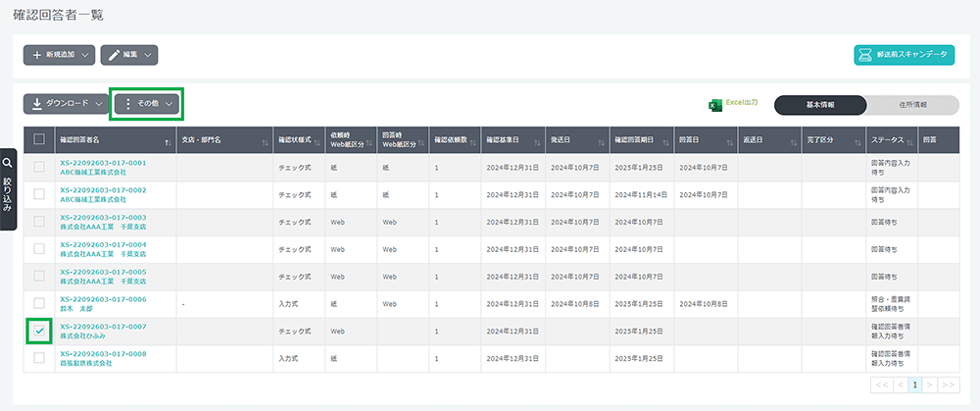Switch to the 住所情報 tab

pos(909,104)
